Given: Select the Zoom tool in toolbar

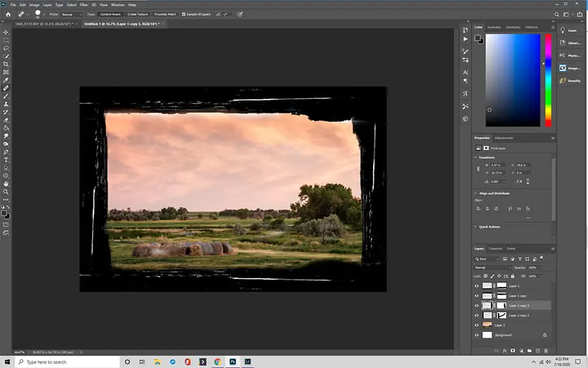Looking at the screenshot, I should 6,192.
